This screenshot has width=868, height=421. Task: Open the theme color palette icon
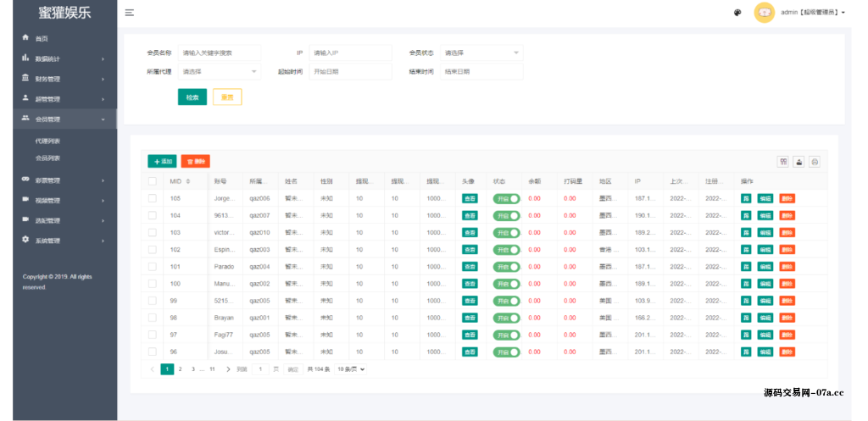pos(737,13)
